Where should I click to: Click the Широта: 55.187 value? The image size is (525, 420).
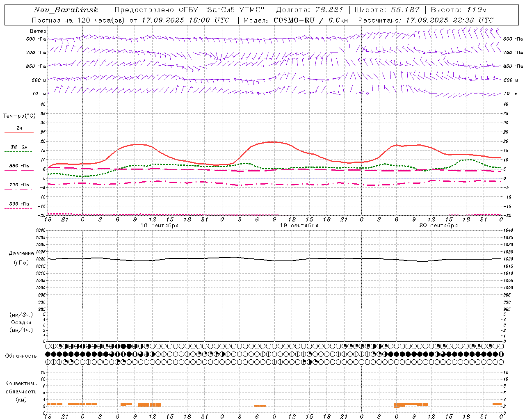pyautogui.click(x=387, y=10)
